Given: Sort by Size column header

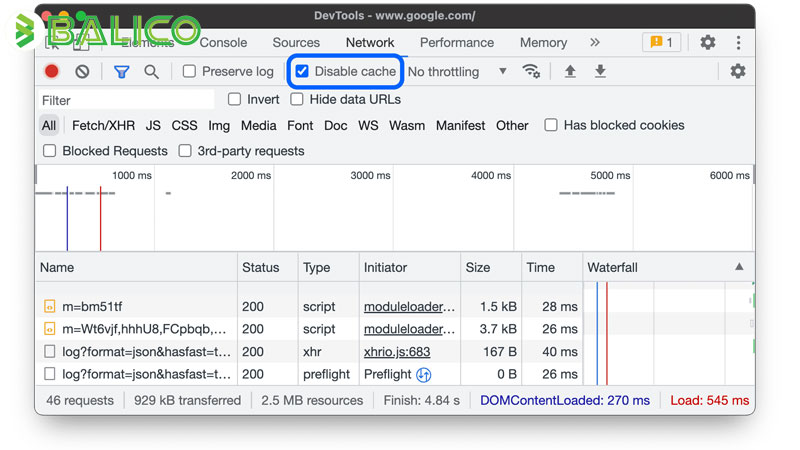Looking at the screenshot, I should 491,267.
